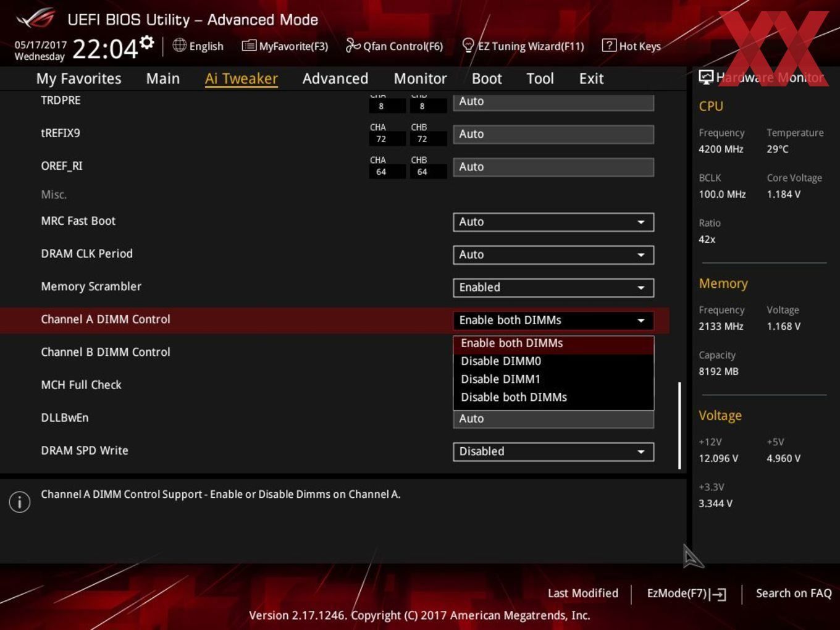
Task: Select the OREF_RI label
Action: coord(61,166)
